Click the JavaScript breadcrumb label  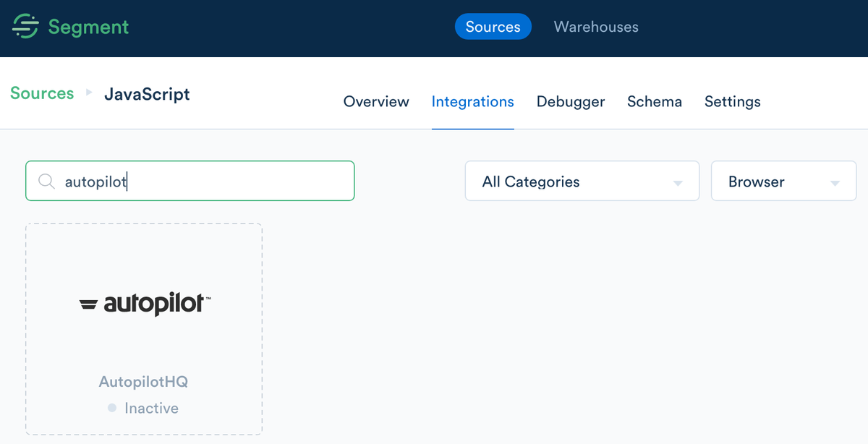click(x=147, y=93)
